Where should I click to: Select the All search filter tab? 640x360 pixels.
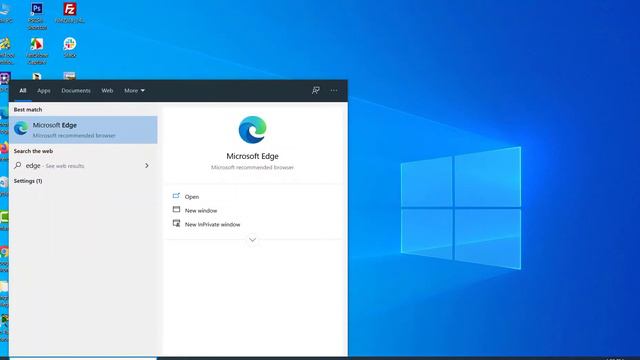pos(23,91)
